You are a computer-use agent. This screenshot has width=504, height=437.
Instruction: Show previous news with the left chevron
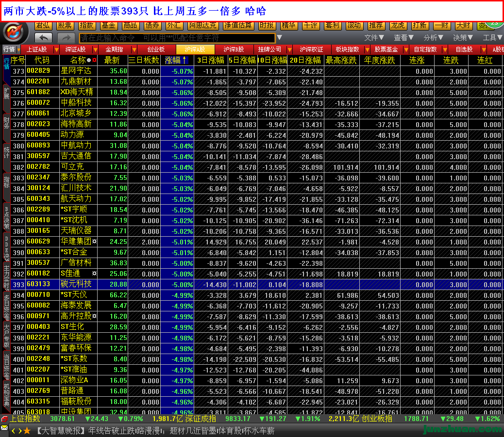click(14, 431)
